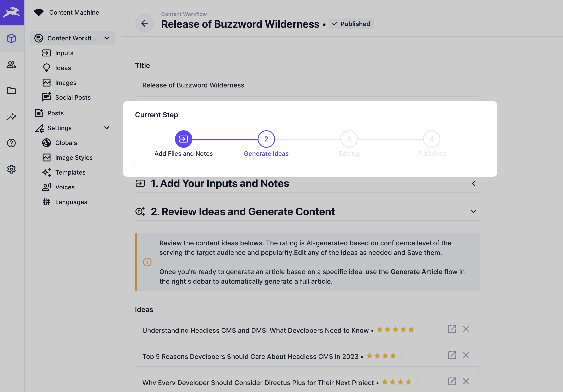Open Social Posts in navigation
Screen dimensions: 563x392
click(73, 98)
